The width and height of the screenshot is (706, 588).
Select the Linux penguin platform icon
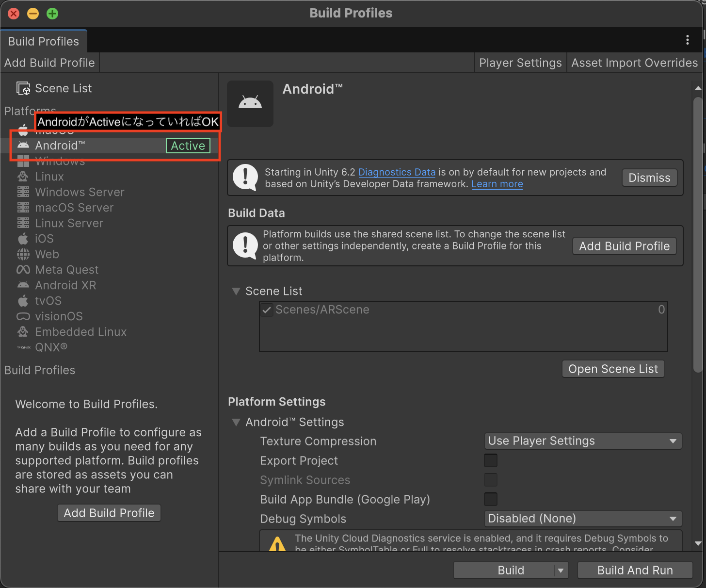click(23, 177)
